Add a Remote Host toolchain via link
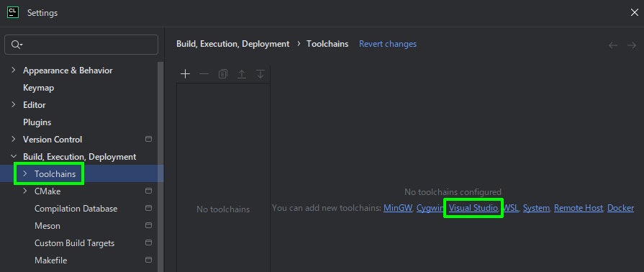This screenshot has width=644, height=272. point(579,208)
